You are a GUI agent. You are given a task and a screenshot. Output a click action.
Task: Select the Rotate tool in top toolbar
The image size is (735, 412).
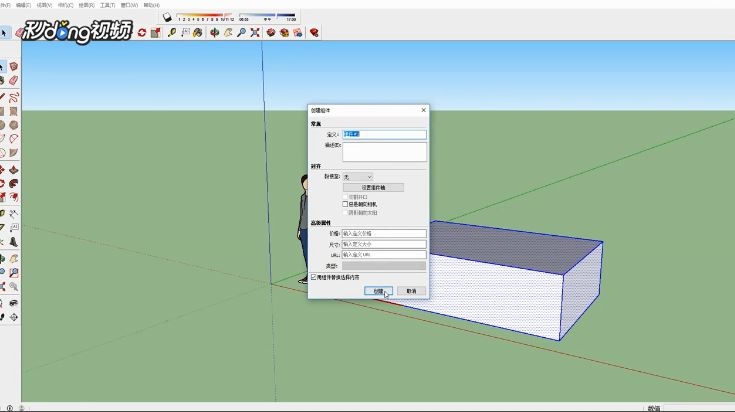pyautogui.click(x=142, y=32)
